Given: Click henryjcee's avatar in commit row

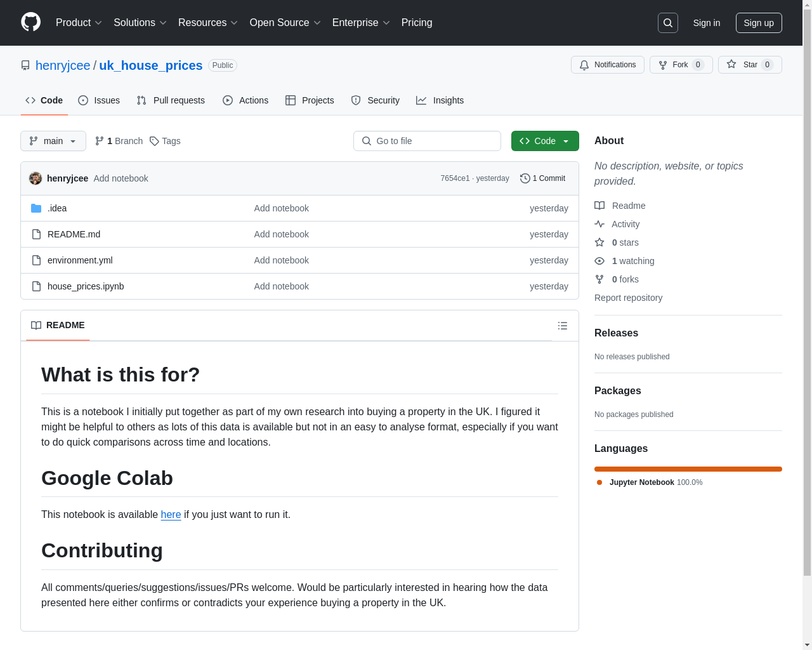Looking at the screenshot, I should 36,178.
